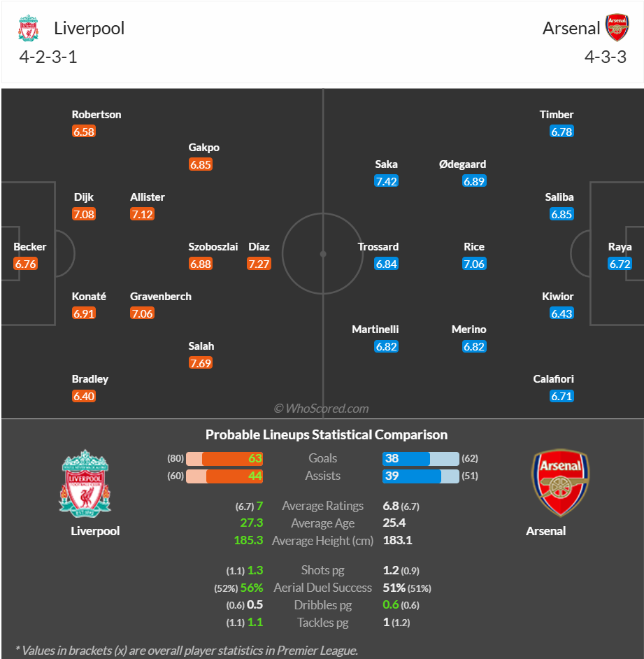This screenshot has width=644, height=659.
Task: Select Saka's 7.42 rating badge
Action: point(386,181)
